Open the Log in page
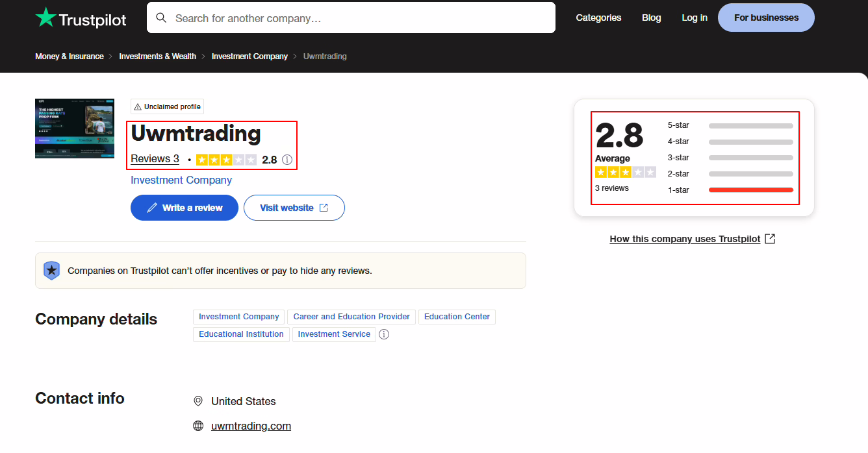This screenshot has height=453, width=868. point(695,18)
